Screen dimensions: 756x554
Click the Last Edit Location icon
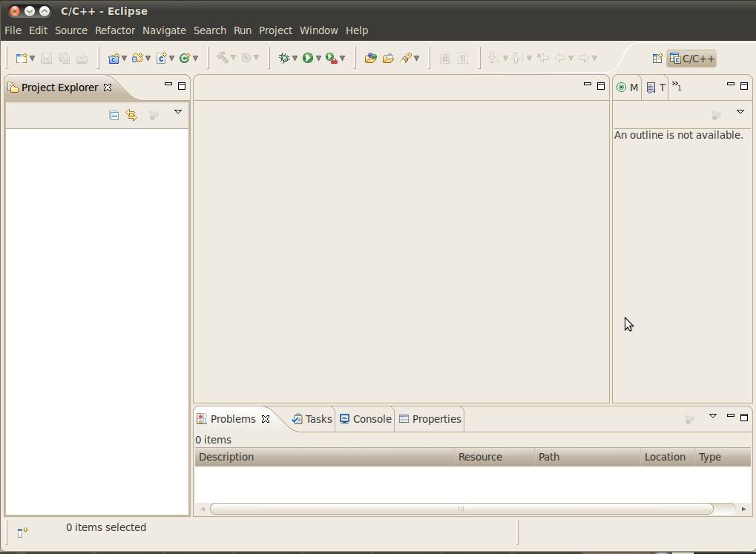click(543, 59)
